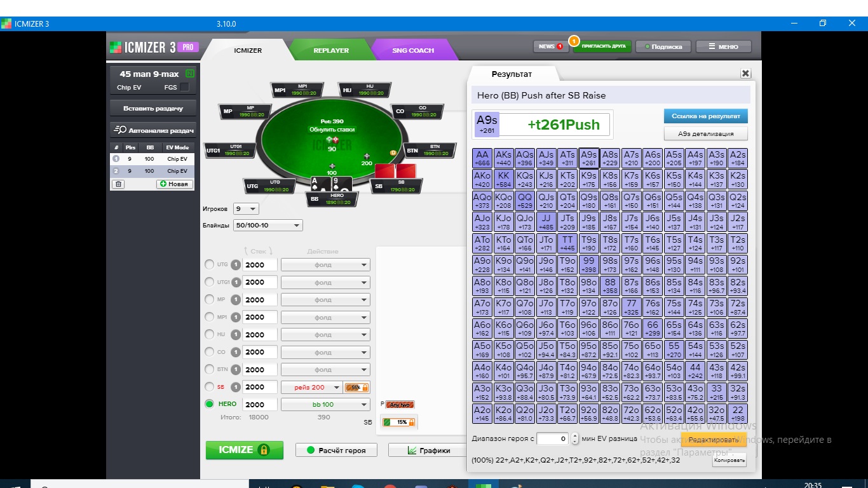Click the AA hand cell

pos(482,158)
